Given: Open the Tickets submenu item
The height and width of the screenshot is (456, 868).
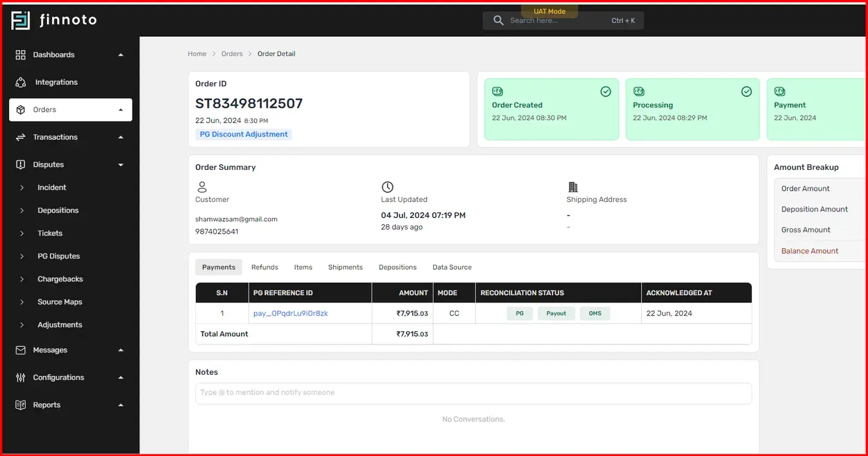Looking at the screenshot, I should coord(50,233).
